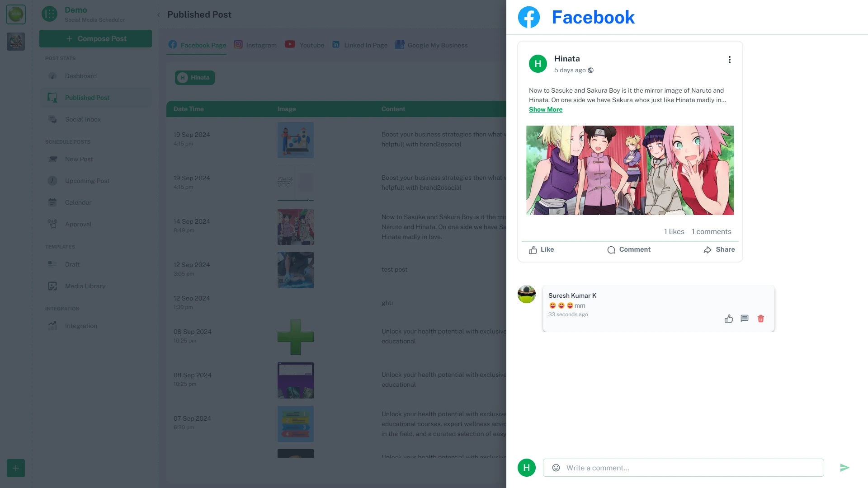This screenshot has width=868, height=488.
Task: Switch to the Instagram tab
Action: [255, 45]
